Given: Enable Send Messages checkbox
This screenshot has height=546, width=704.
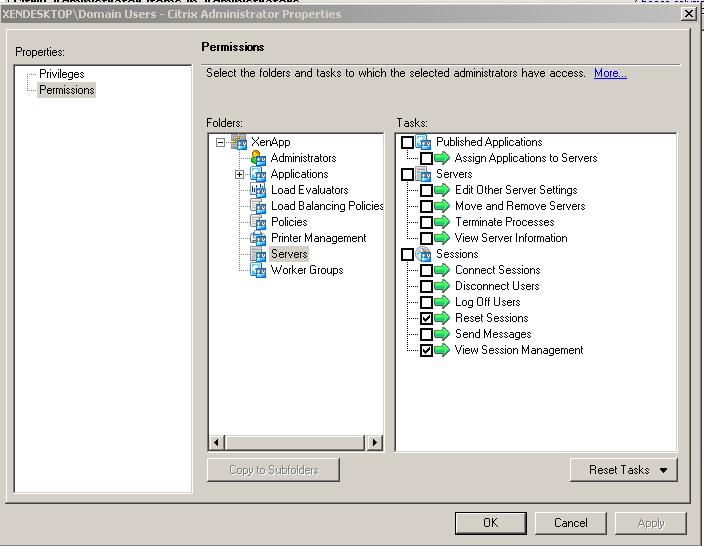Looking at the screenshot, I should (x=427, y=335).
